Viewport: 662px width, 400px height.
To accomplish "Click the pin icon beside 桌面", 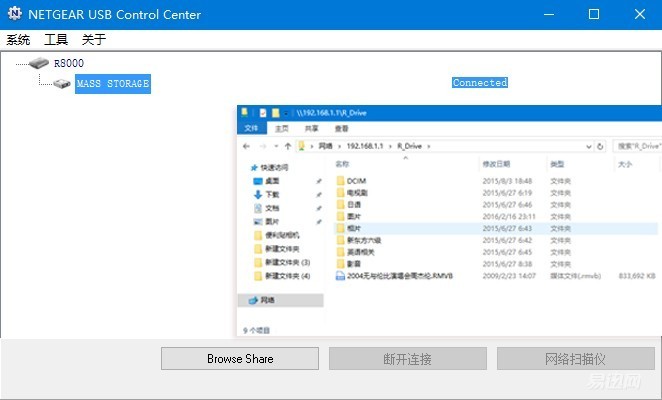I will click(x=319, y=181).
